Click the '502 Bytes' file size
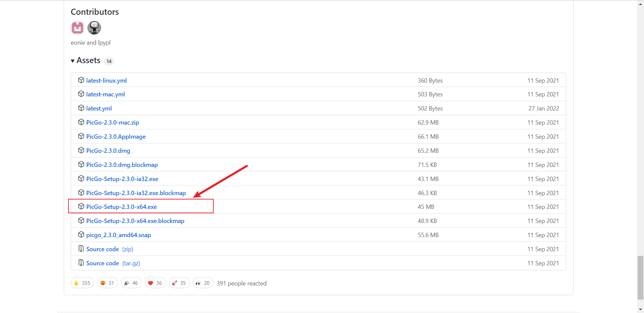 pos(430,108)
